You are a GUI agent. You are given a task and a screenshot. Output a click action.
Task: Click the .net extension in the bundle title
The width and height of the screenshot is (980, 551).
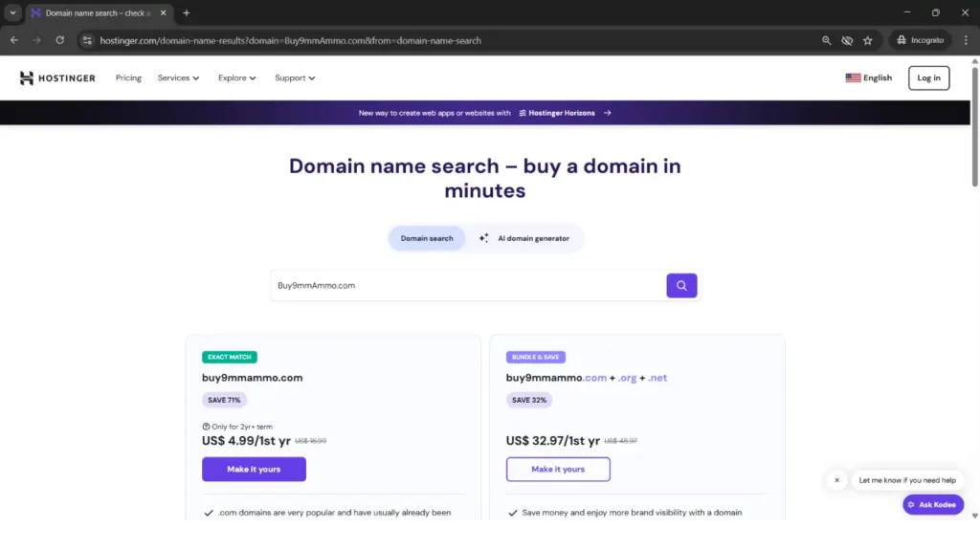click(x=657, y=378)
